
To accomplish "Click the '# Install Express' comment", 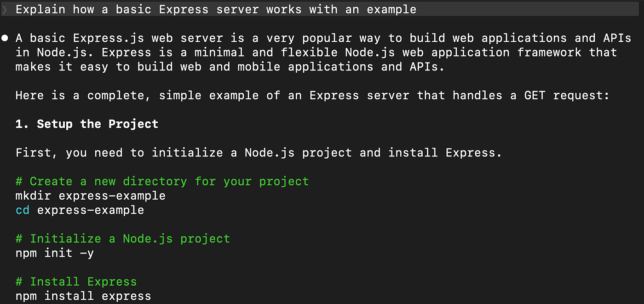I will [76, 282].
